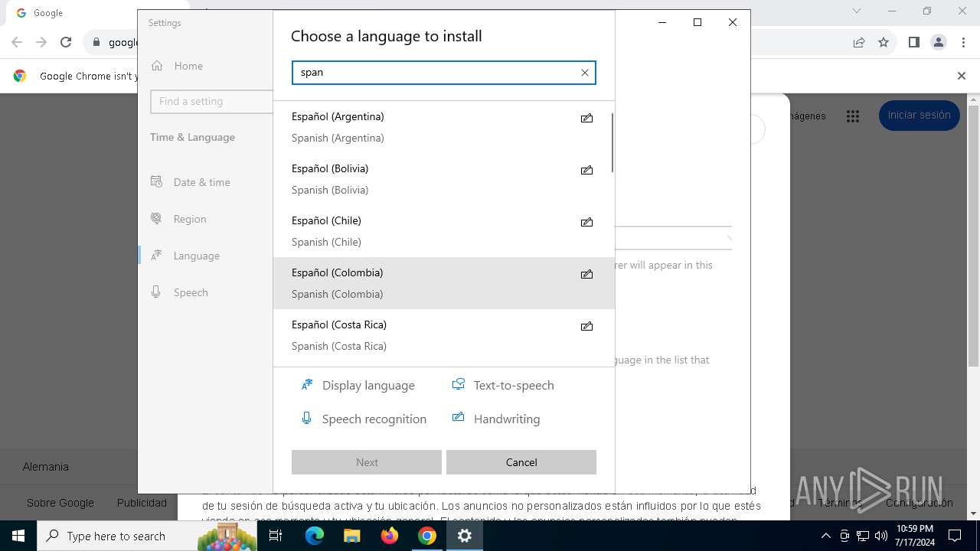Click handwriting icon for Español (Costa Rica)

point(586,326)
